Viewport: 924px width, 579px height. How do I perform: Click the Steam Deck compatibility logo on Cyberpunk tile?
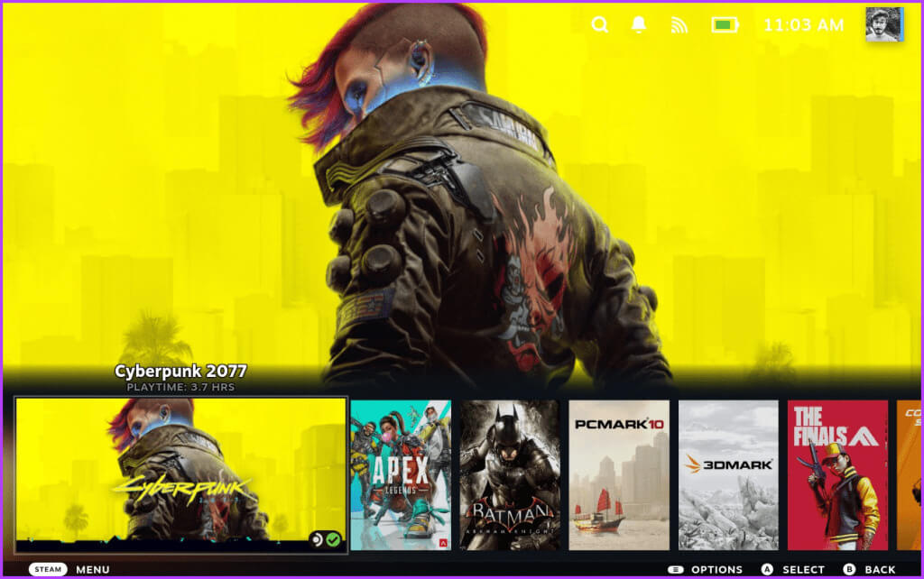pos(317,539)
